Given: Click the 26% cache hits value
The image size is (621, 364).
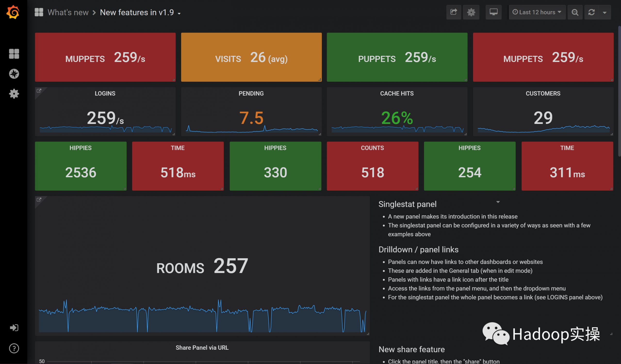Looking at the screenshot, I should [397, 118].
